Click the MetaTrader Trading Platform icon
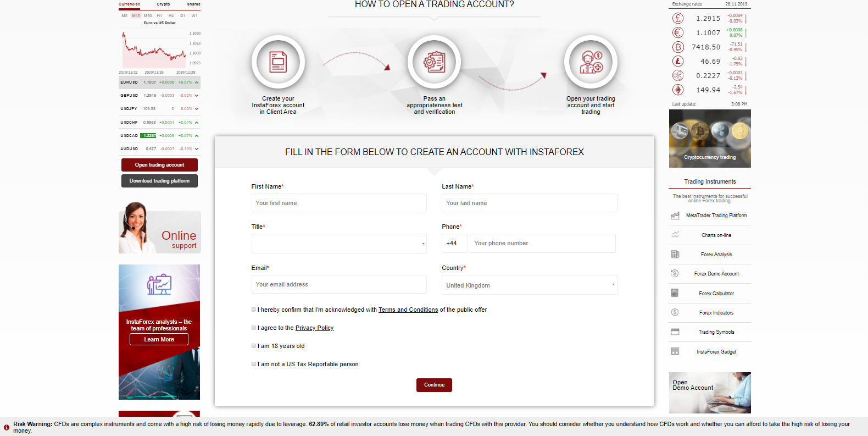868x436 pixels. pyautogui.click(x=675, y=216)
